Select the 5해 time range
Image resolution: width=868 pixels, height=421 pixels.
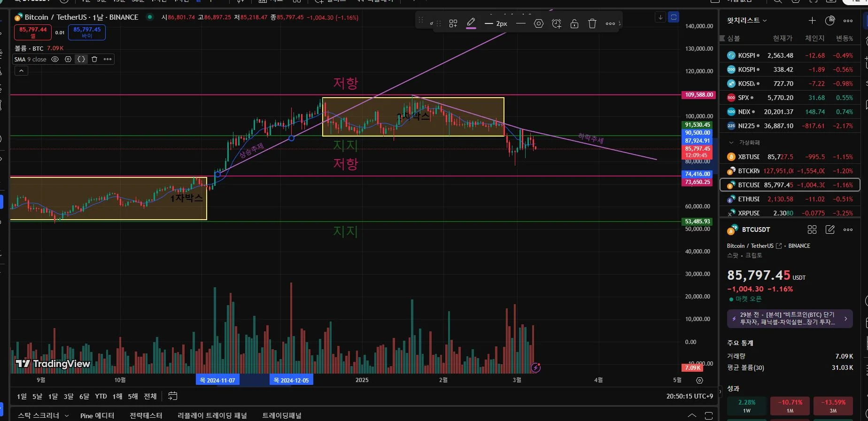pos(133,397)
